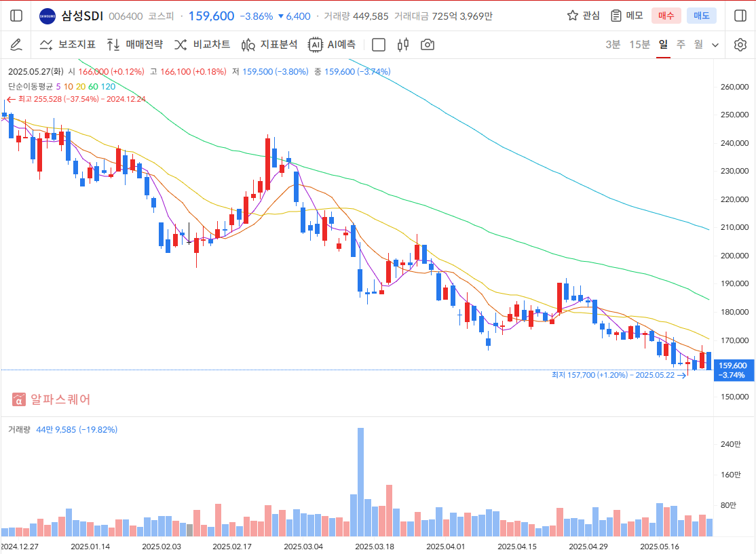Image resolution: width=756 pixels, height=554 pixels.
Task: Open chart settings gear icon
Action: coord(740,45)
